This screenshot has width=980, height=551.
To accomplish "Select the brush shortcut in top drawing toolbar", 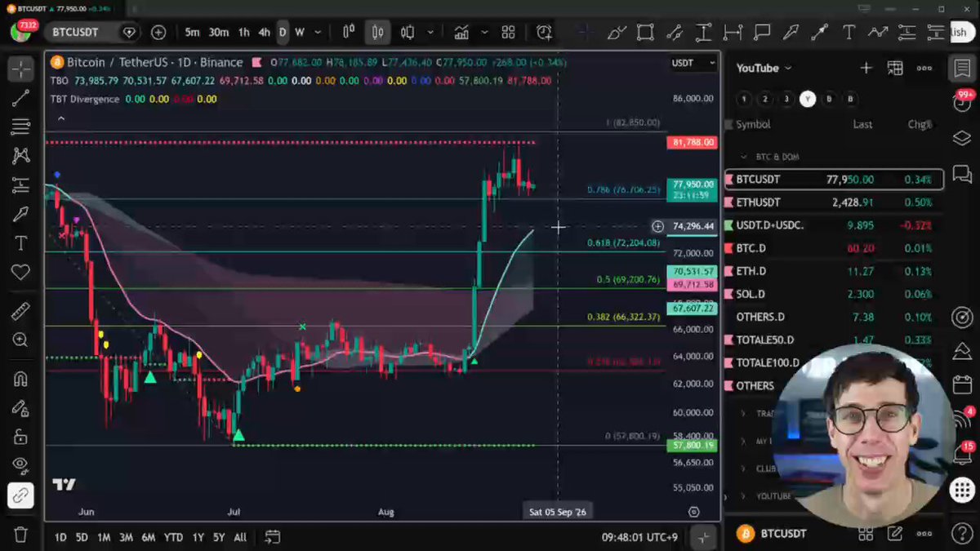I will point(617,33).
